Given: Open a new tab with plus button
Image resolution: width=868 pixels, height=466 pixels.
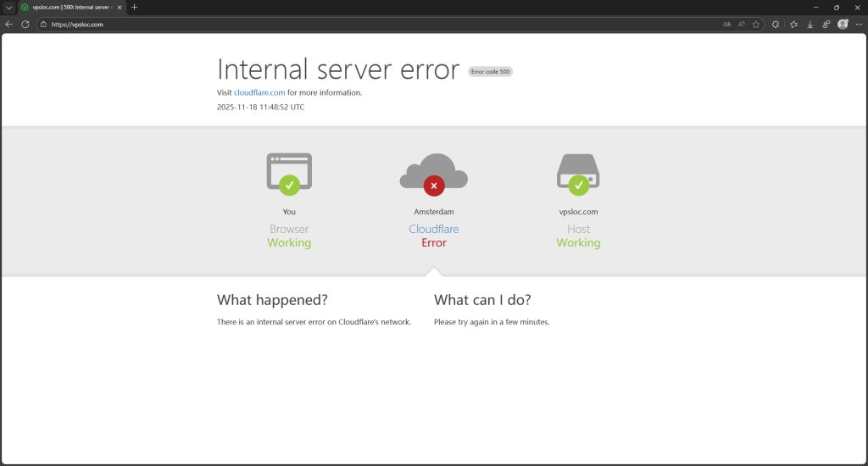Looking at the screenshot, I should tap(135, 7).
